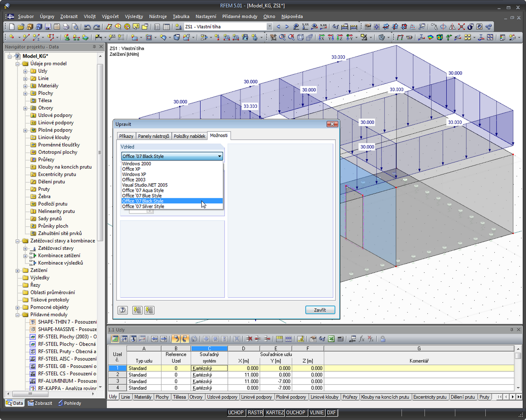Toggle the DXF status bar button
This screenshot has height=420, width=526.
pos(331,412)
